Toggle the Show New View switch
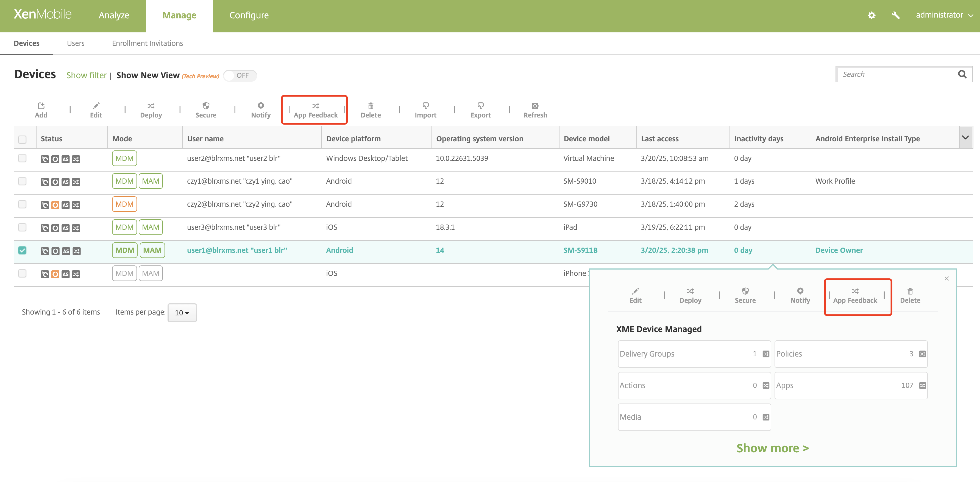This screenshot has height=482, width=980. (x=240, y=75)
